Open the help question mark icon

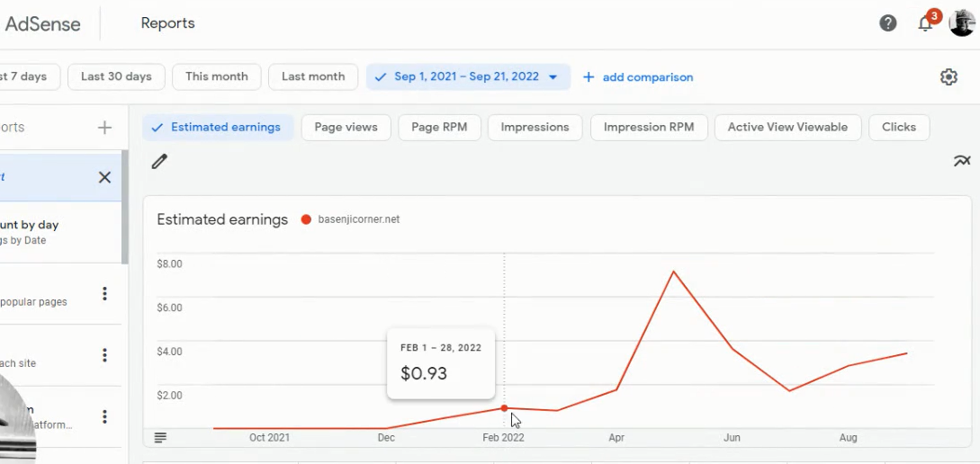tap(887, 23)
